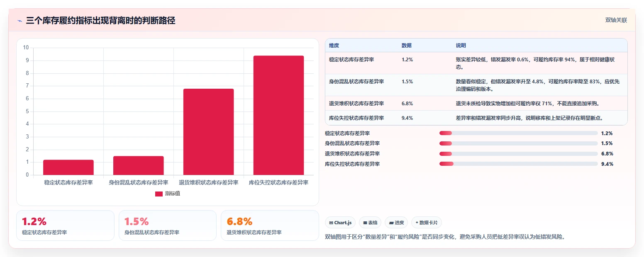644x257 pixels.
Task: Click the 6.8% table data cell
Action: 407,103
